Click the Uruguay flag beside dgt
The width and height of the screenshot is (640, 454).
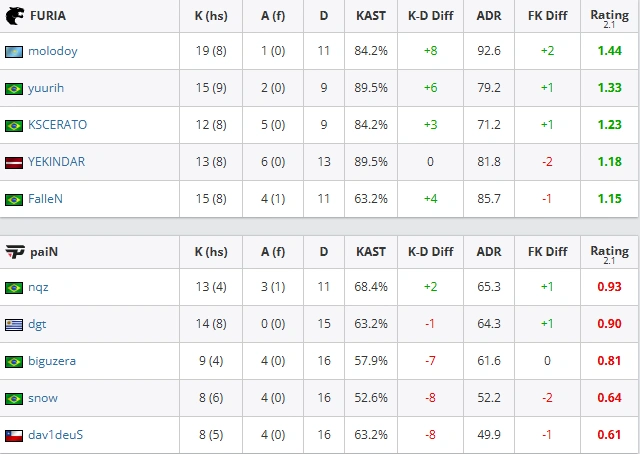pyautogui.click(x=14, y=325)
